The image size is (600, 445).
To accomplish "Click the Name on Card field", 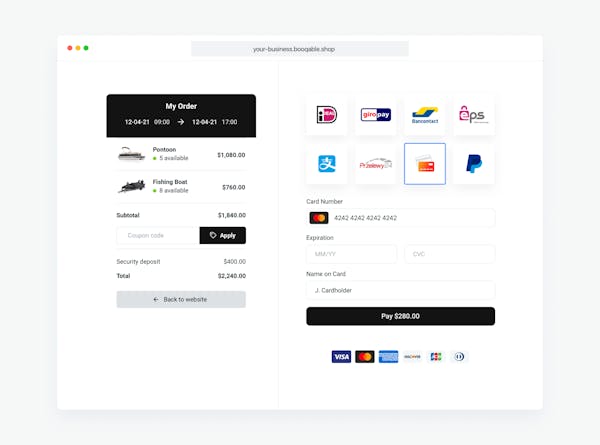I will tap(400, 290).
